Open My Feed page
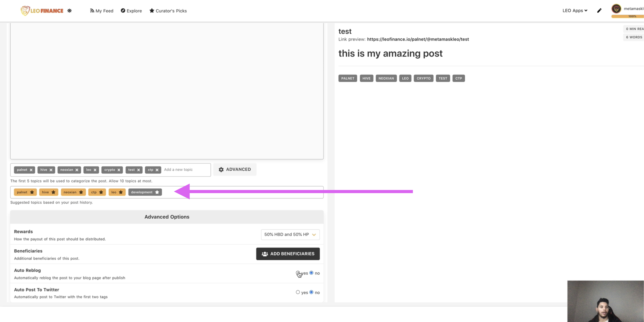The width and height of the screenshot is (644, 322). (x=102, y=11)
